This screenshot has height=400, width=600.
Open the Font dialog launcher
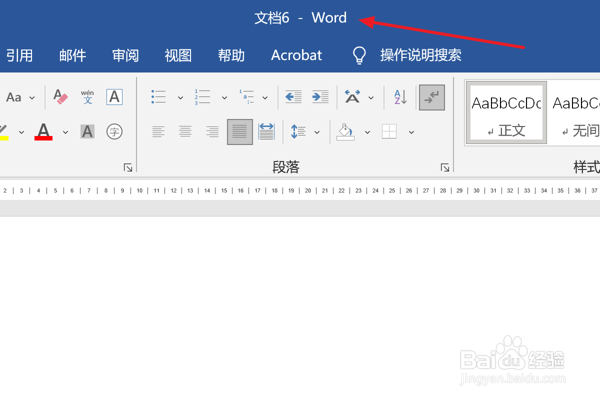(x=128, y=168)
